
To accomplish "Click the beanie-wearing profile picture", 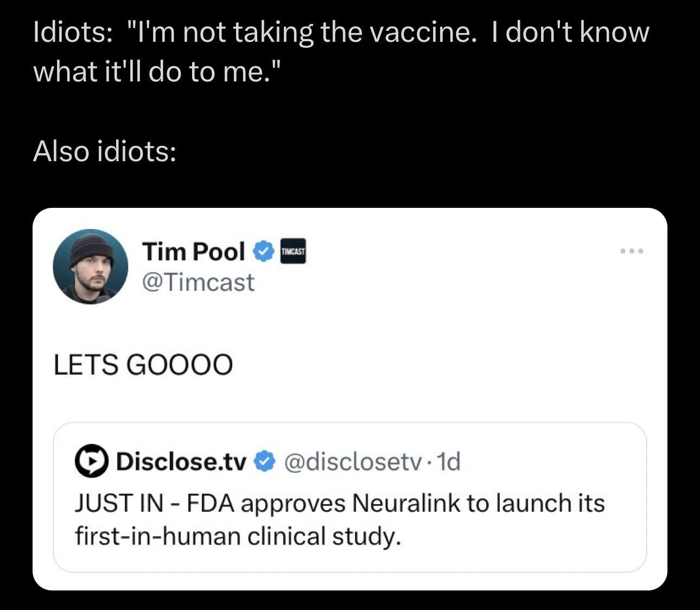I will point(91,266).
